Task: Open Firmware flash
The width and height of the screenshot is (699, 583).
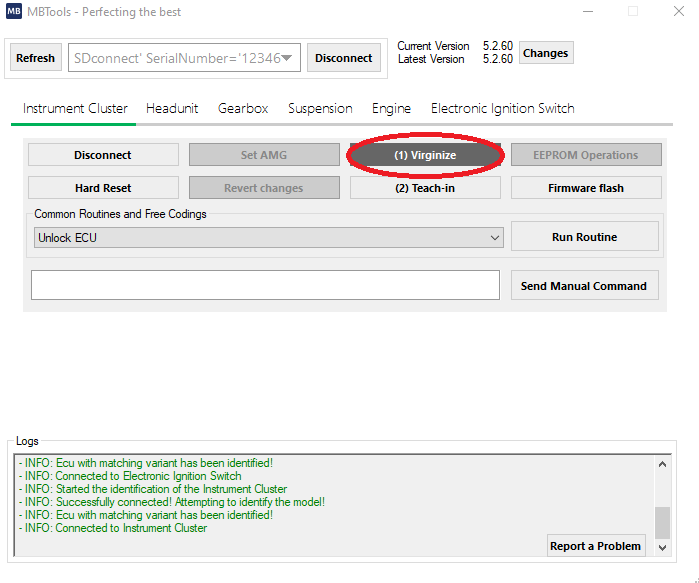Action: [586, 188]
